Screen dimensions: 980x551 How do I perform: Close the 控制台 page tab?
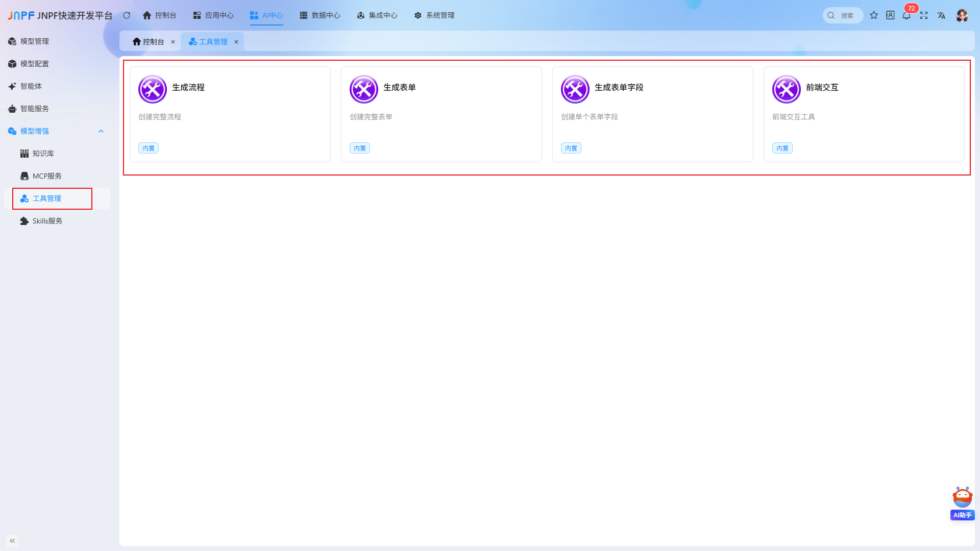[173, 42]
